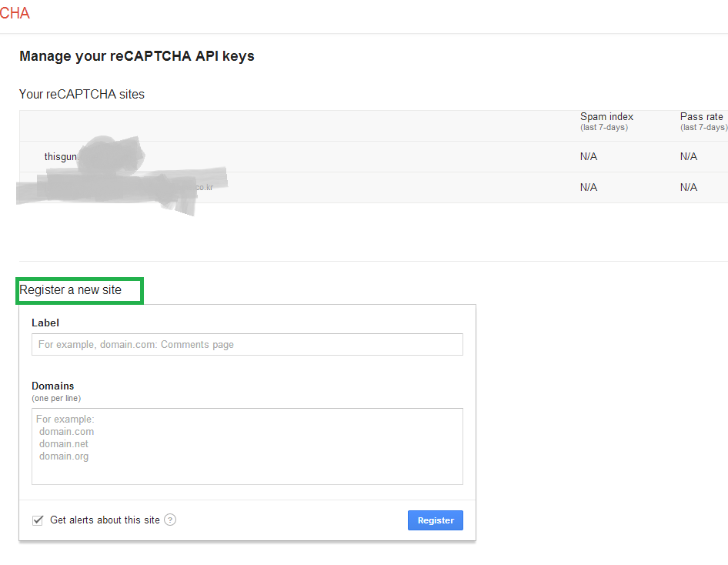The width and height of the screenshot is (728, 565).
Task: Click the Pass rate column header
Action: 701,117
